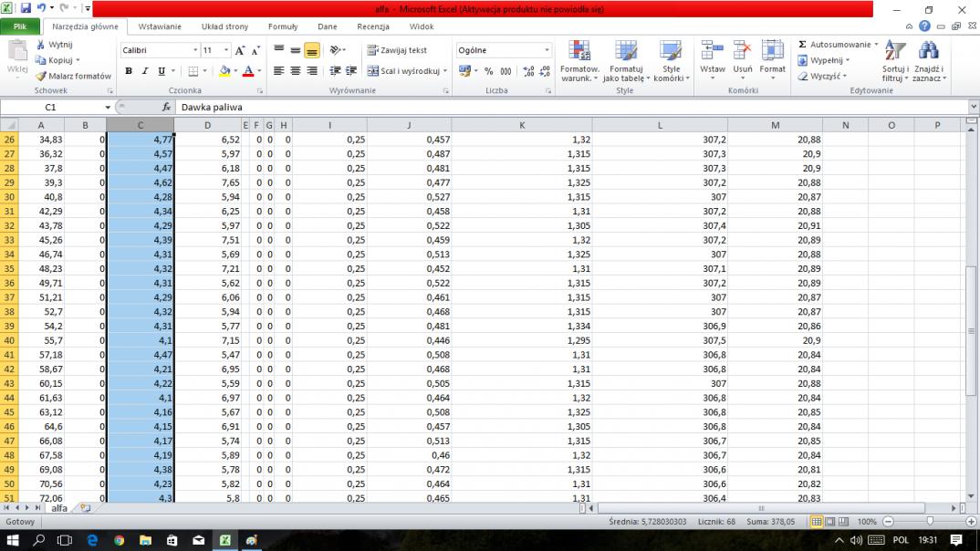Viewport: 980px width, 551px height.
Task: Open the Calibri font name dropdown
Action: [195, 50]
